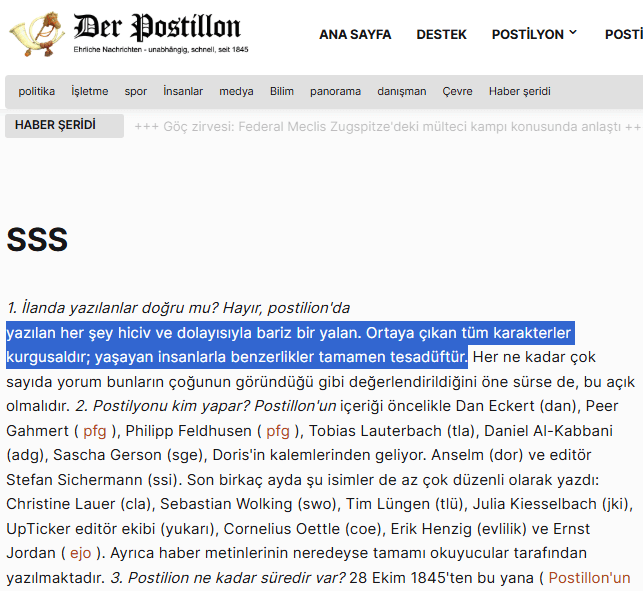Expand the POSTİLYON dropdown chevron

coord(573,33)
